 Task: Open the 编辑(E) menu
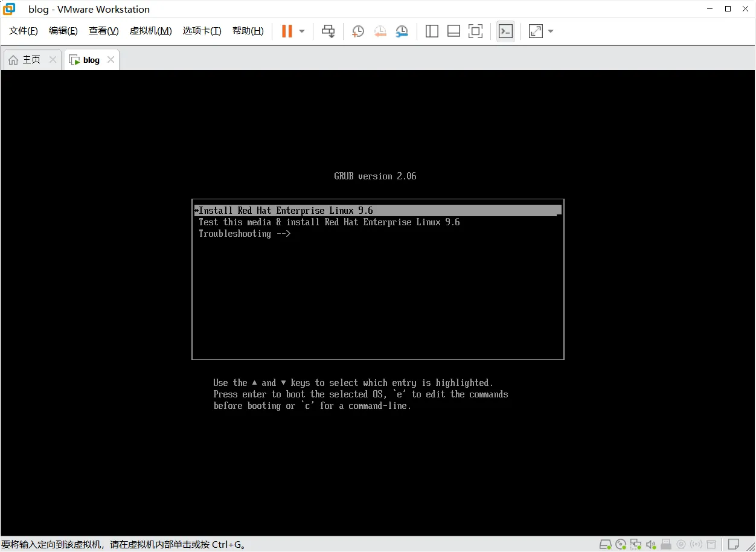(63, 31)
